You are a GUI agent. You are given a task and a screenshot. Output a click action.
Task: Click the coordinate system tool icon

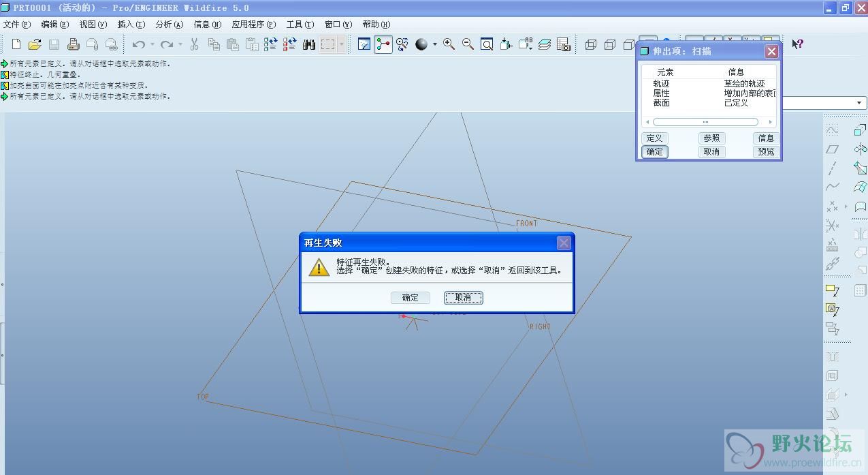point(832,225)
